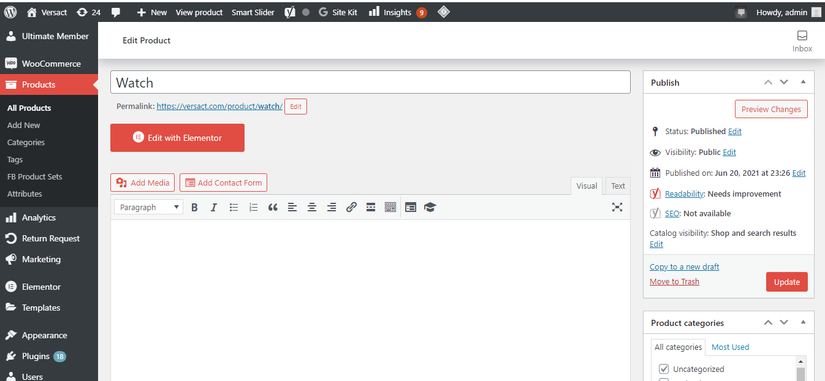Click the Insights bar chart icon
Image resolution: width=825 pixels, height=381 pixels.
(374, 12)
